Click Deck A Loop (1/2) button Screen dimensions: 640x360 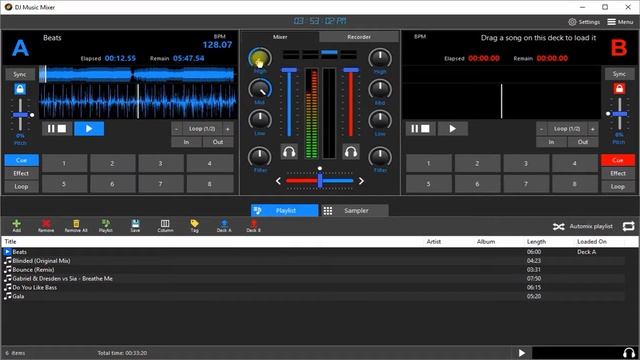[x=202, y=129]
